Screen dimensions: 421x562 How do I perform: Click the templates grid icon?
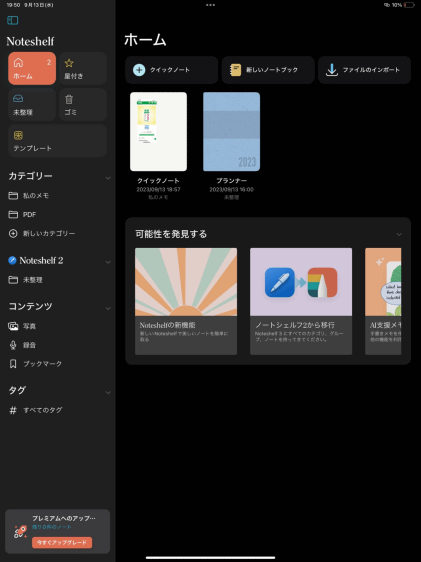18,135
